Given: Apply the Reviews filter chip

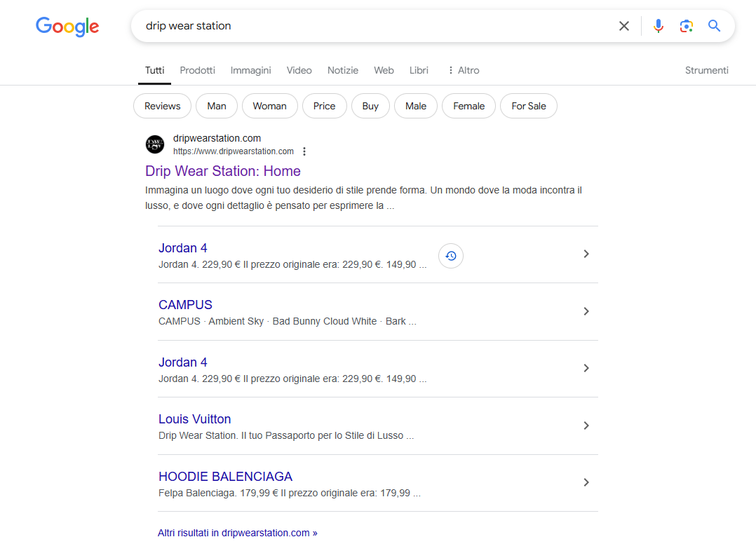Looking at the screenshot, I should (163, 106).
